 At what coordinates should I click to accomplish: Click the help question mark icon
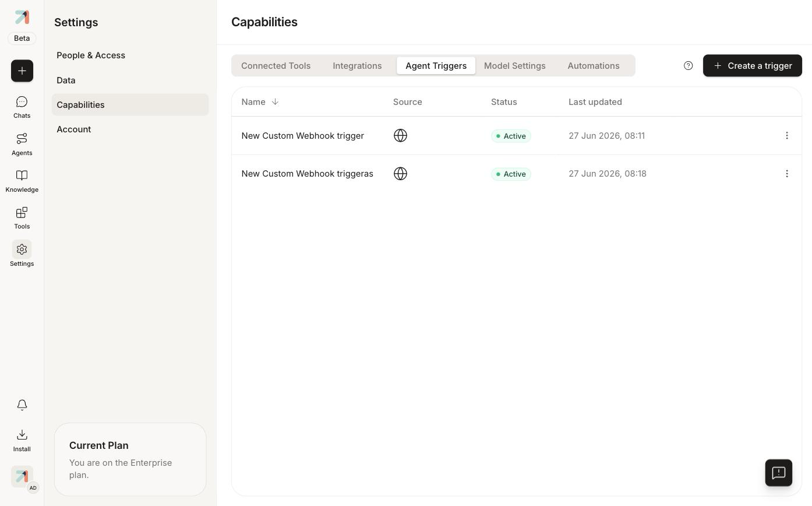(x=688, y=66)
